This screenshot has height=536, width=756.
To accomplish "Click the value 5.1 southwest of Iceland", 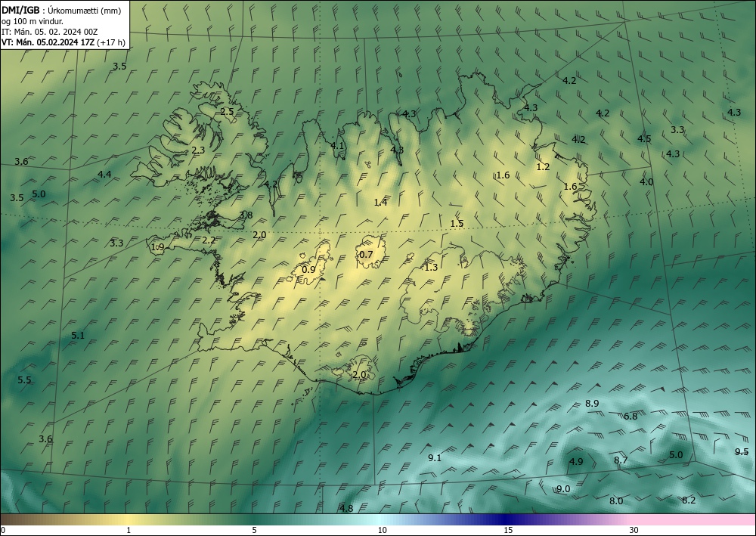I will click(x=78, y=335).
